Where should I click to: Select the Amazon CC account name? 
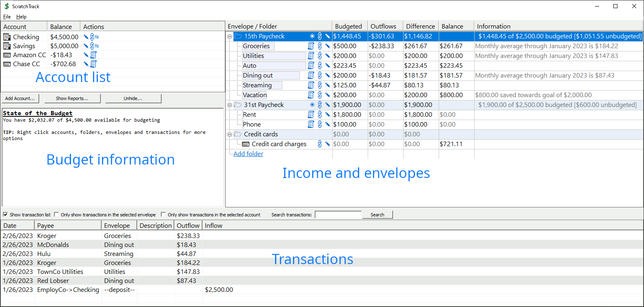click(29, 55)
